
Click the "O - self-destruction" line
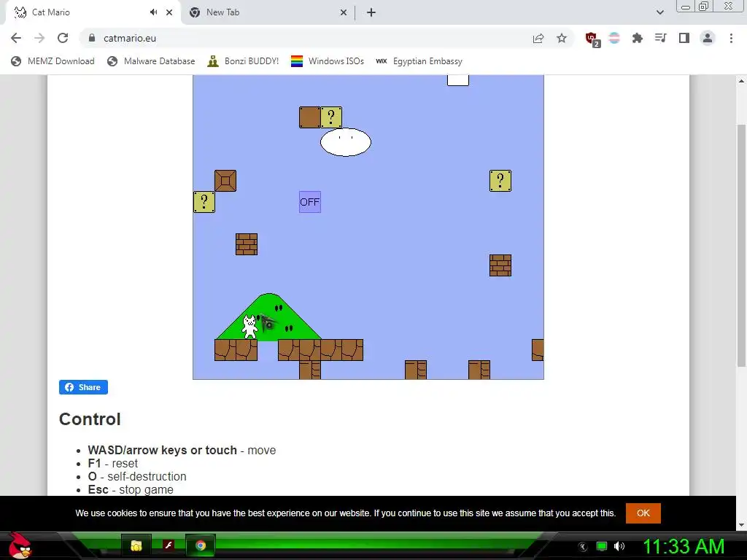(x=137, y=477)
